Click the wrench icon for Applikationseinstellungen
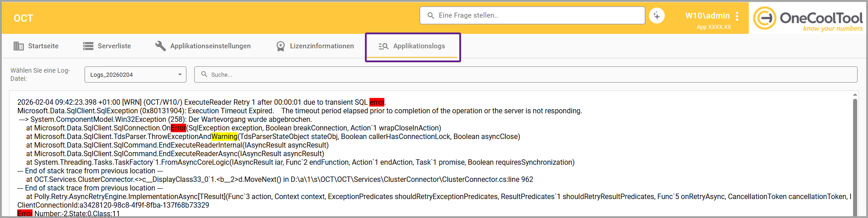Screen dimensions: 868x218 pyautogui.click(x=160, y=46)
